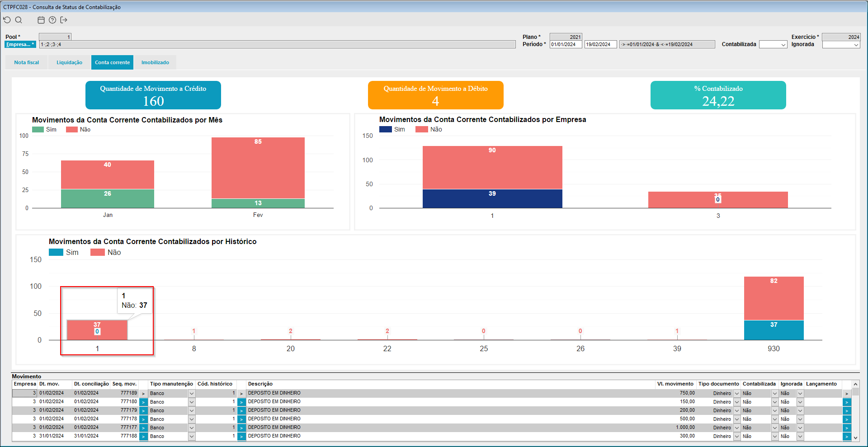The height and width of the screenshot is (447, 868).
Task: Click the Movimento table scrollbar up arrow
Action: (855, 384)
